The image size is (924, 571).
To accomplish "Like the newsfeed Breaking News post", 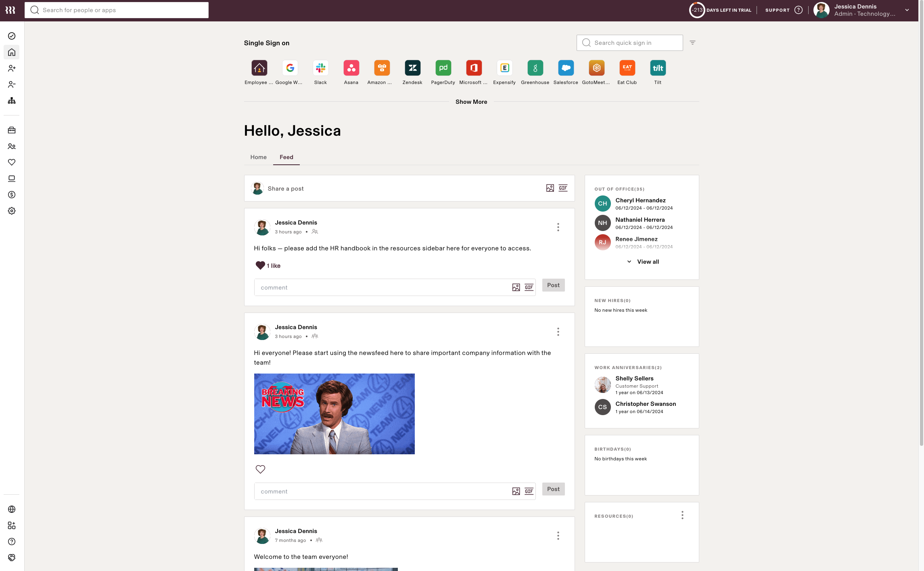I will pos(260,469).
